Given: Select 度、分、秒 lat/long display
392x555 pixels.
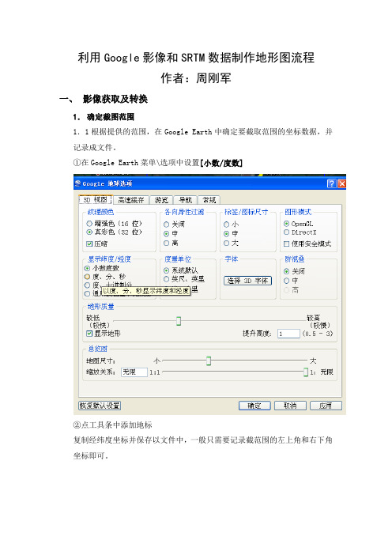Looking at the screenshot, I should point(105,277).
